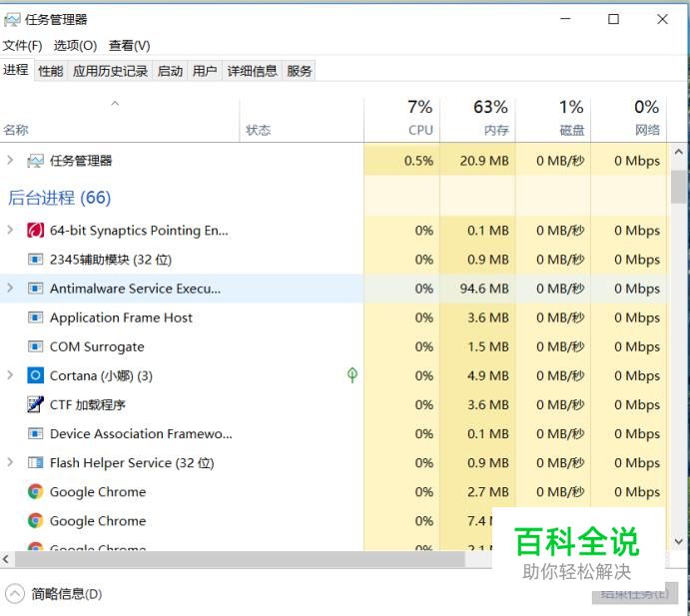Click the Device Association Framework icon
Viewport: 690px width, 616px height.
click(x=35, y=433)
